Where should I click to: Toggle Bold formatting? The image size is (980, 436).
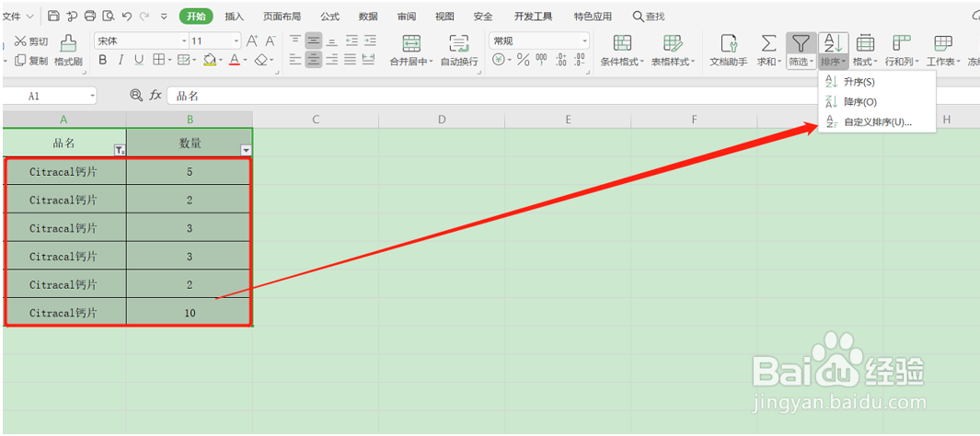103,61
